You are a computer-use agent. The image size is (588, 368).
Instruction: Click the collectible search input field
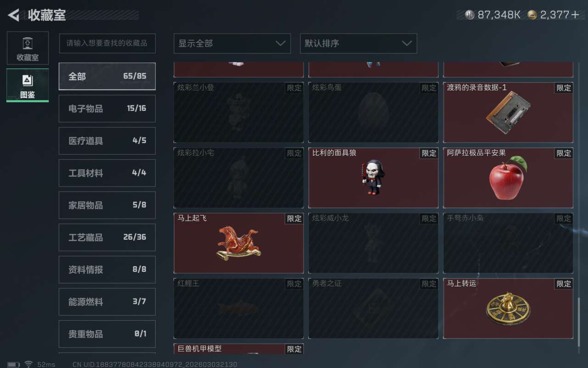point(107,43)
